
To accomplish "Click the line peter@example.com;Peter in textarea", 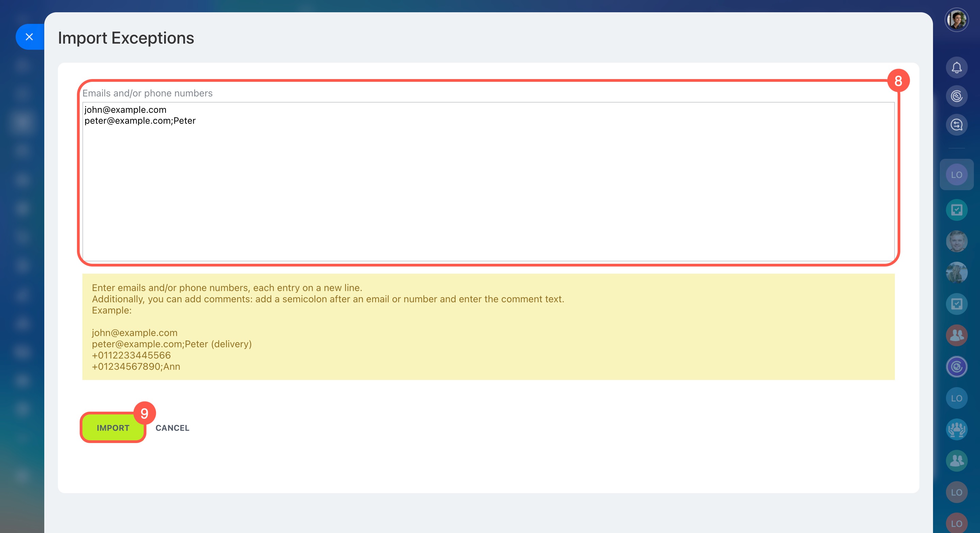I will pos(140,121).
